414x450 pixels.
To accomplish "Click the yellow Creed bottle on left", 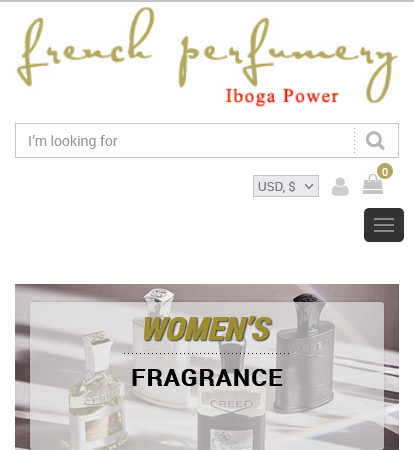I will click(x=98, y=393).
